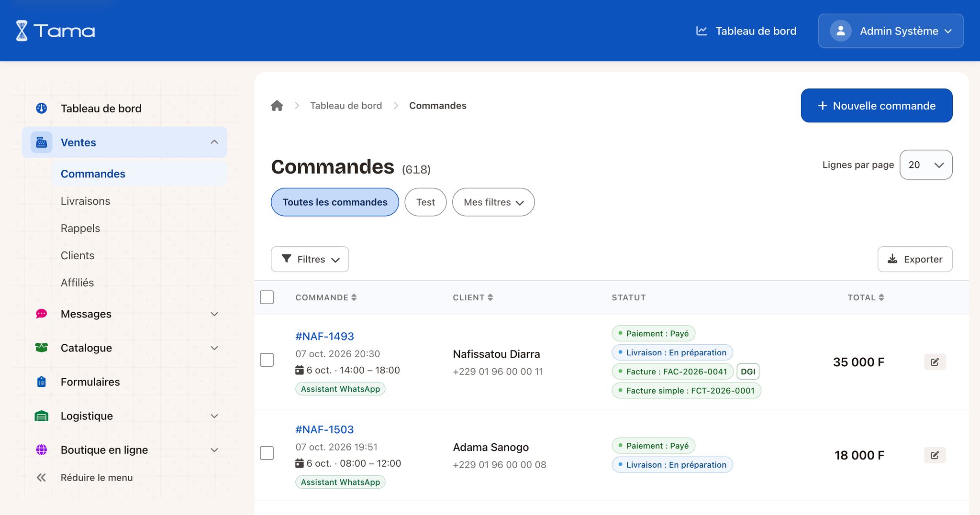Click the Catalogue box icon
The width and height of the screenshot is (980, 515).
click(42, 348)
